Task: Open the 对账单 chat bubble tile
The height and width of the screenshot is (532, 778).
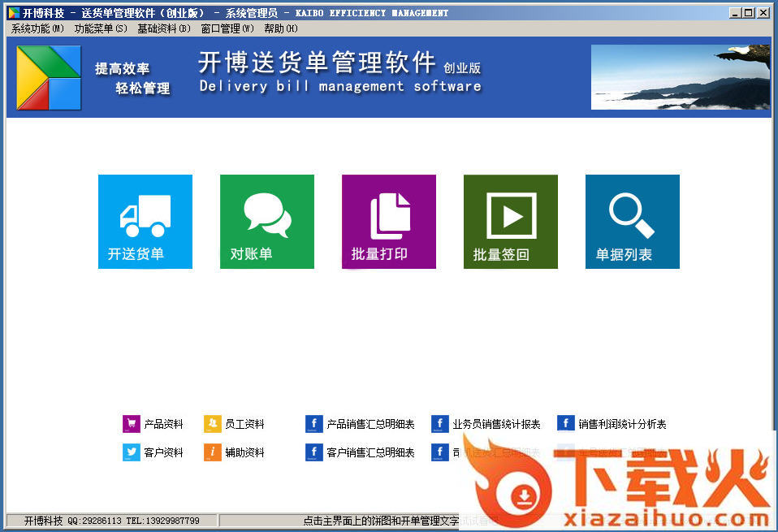Action: tap(266, 221)
